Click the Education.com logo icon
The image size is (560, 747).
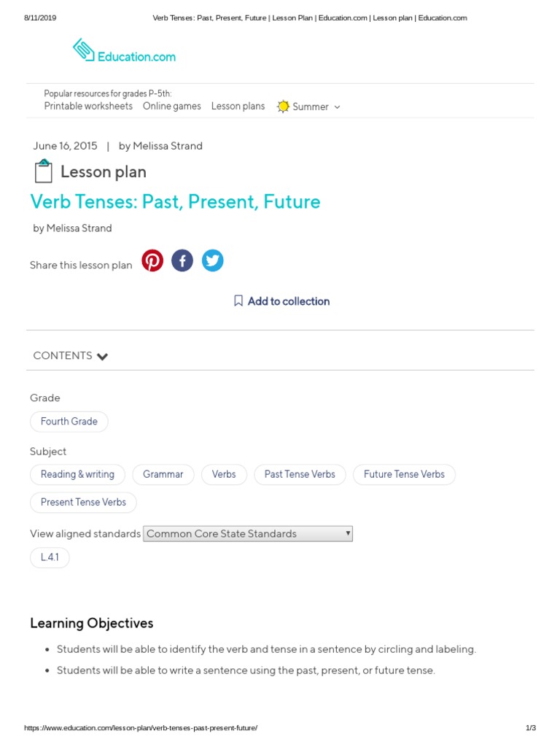(x=84, y=50)
